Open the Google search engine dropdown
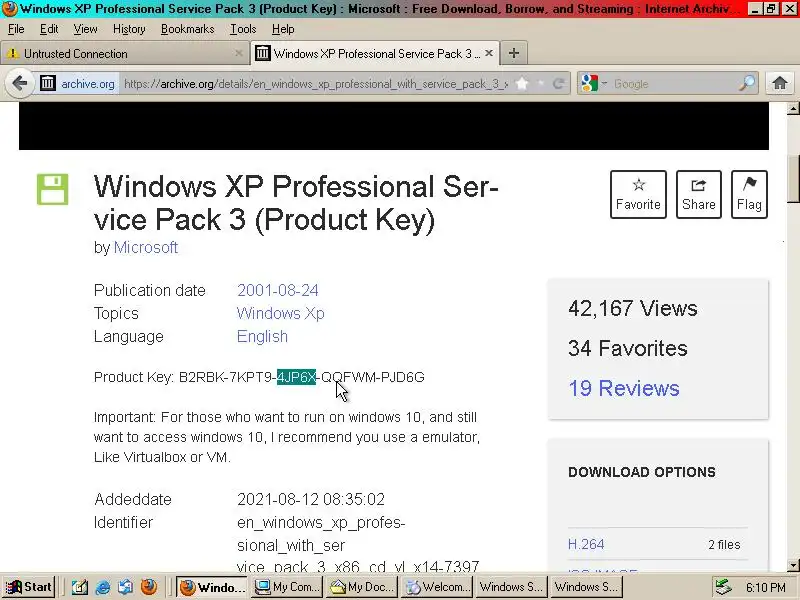This screenshot has width=800, height=600. [x=593, y=83]
